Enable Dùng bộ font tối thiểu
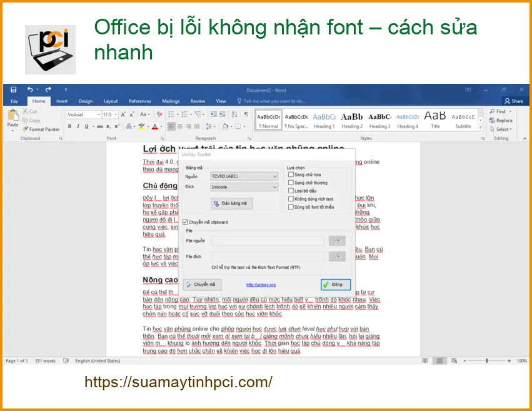The image size is (532, 411). (x=291, y=207)
